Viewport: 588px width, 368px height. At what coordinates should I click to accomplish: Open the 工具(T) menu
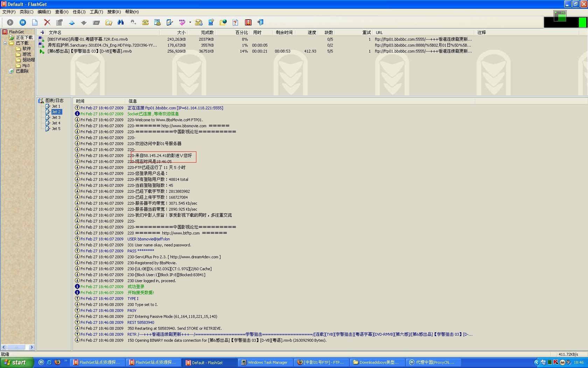pyautogui.click(x=96, y=12)
